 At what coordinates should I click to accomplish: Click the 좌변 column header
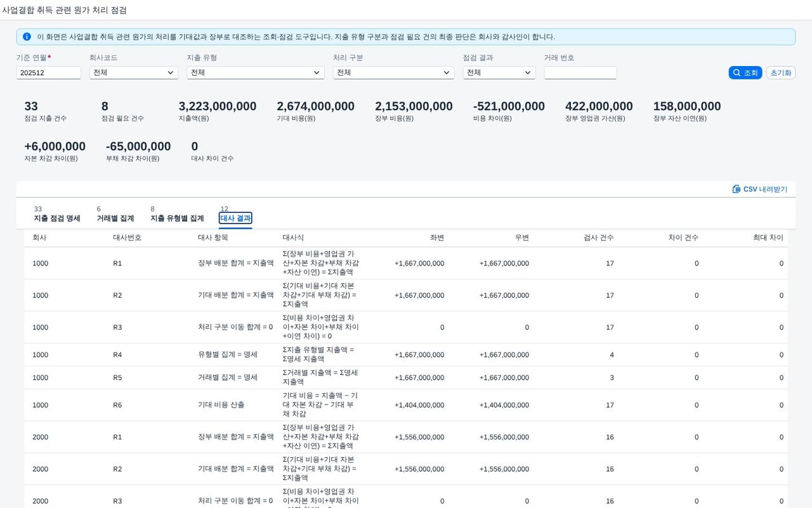click(437, 237)
